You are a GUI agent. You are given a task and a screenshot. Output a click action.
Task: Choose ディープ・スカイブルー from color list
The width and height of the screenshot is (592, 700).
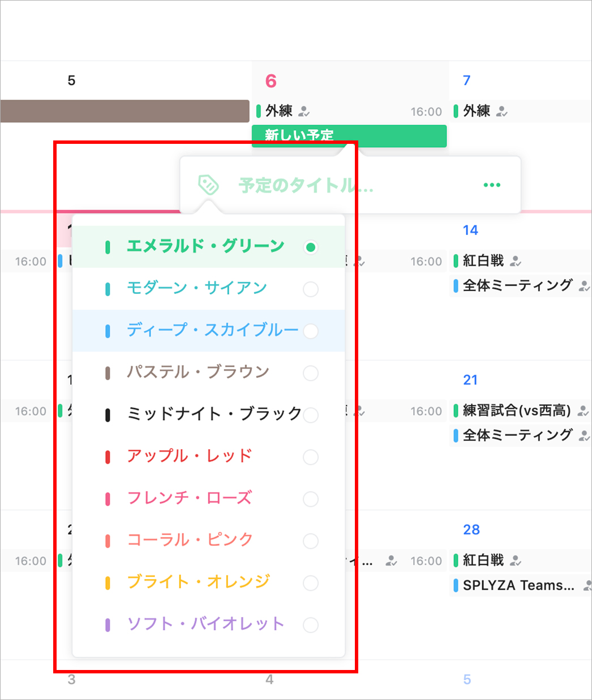tap(212, 330)
